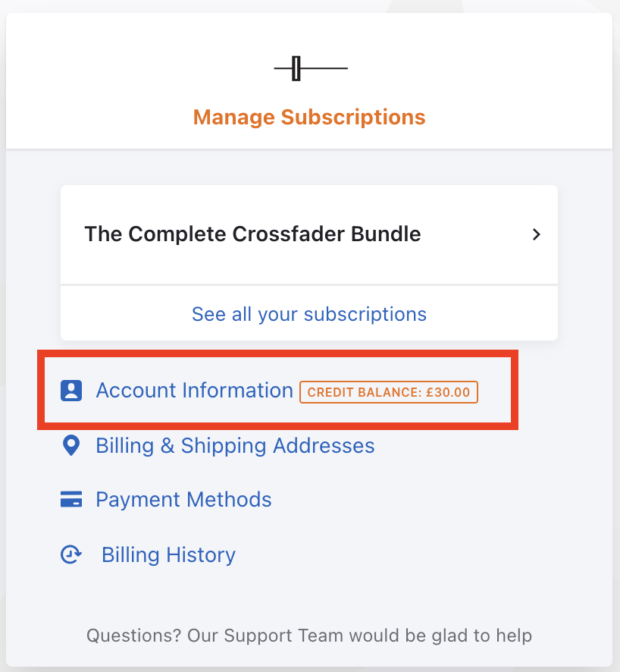Click Payment Methods

pos(183,499)
